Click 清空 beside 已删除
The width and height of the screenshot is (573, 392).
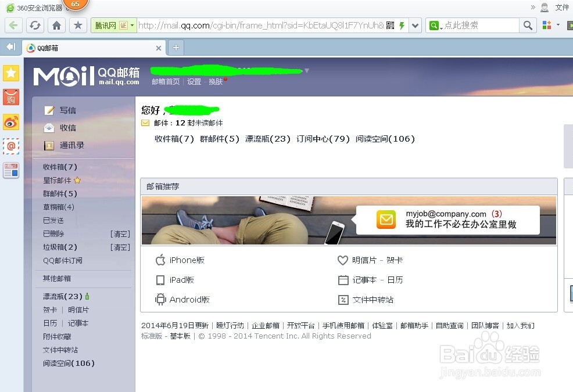[x=120, y=234]
